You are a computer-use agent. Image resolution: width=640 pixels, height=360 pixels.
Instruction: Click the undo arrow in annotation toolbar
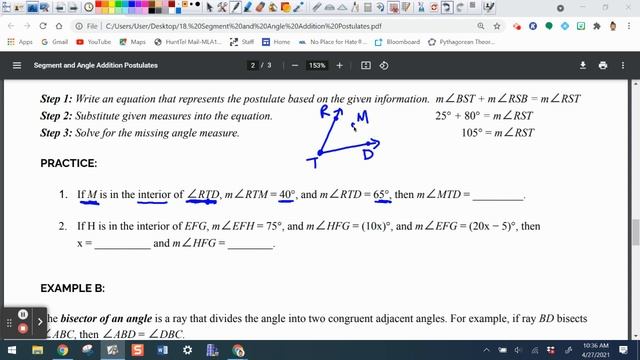(x=447, y=7)
